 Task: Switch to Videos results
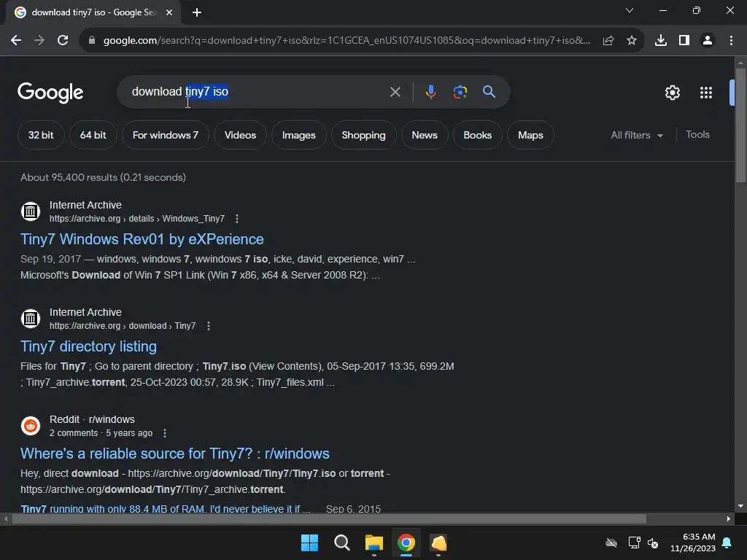(240, 135)
